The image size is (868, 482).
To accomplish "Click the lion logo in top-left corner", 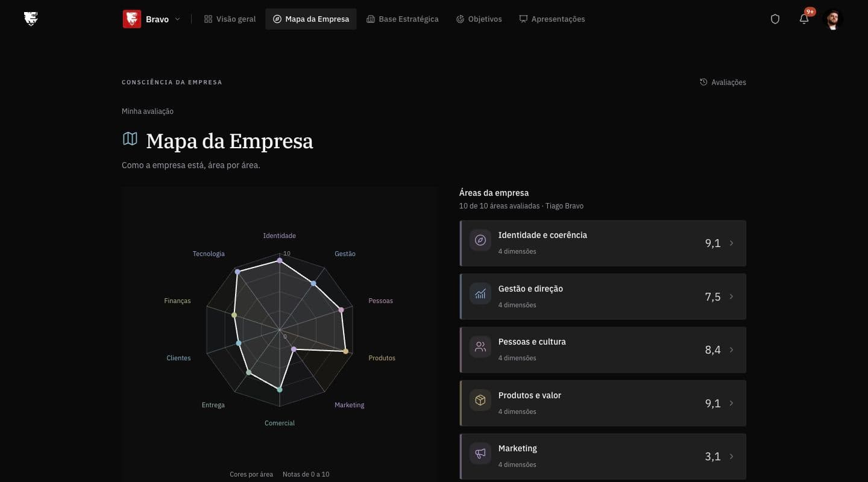I will tap(31, 19).
